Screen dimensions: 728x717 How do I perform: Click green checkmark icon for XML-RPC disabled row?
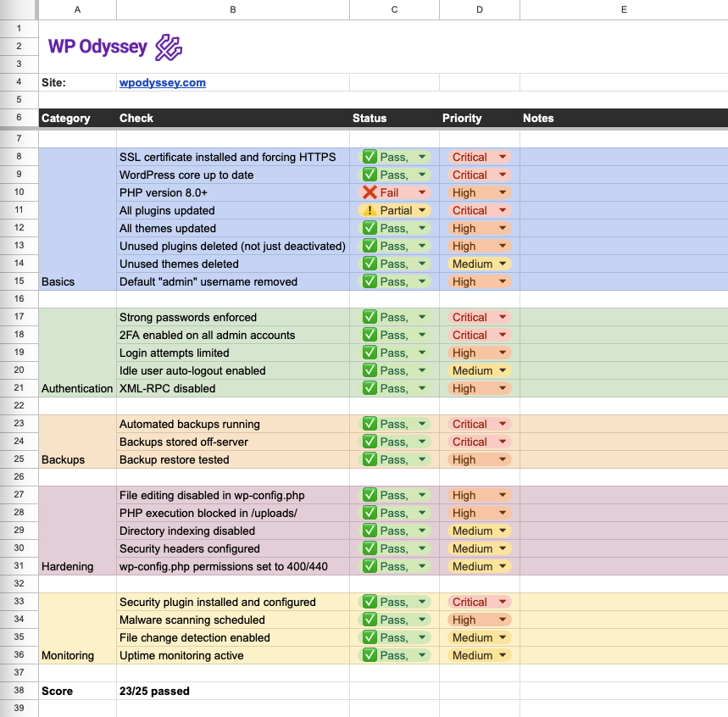click(370, 388)
